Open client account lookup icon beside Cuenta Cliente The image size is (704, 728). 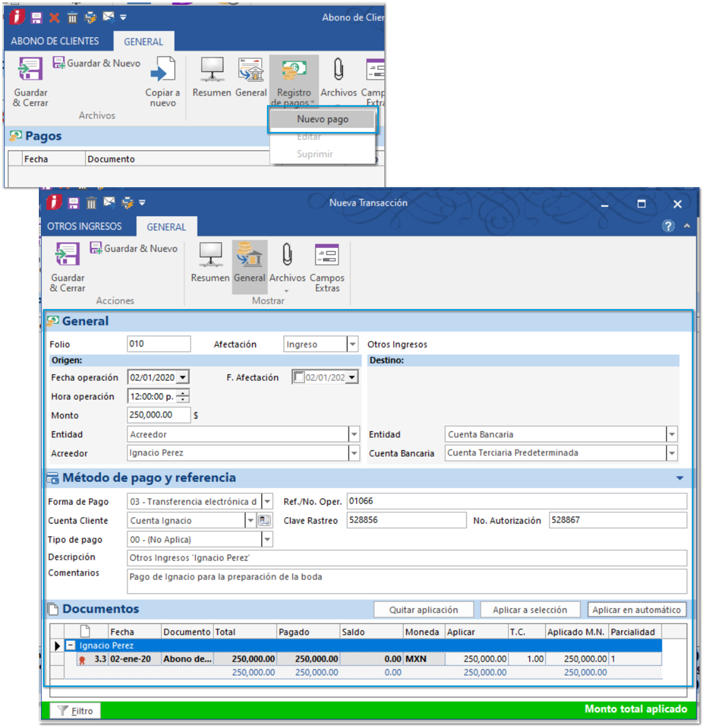coord(265,520)
